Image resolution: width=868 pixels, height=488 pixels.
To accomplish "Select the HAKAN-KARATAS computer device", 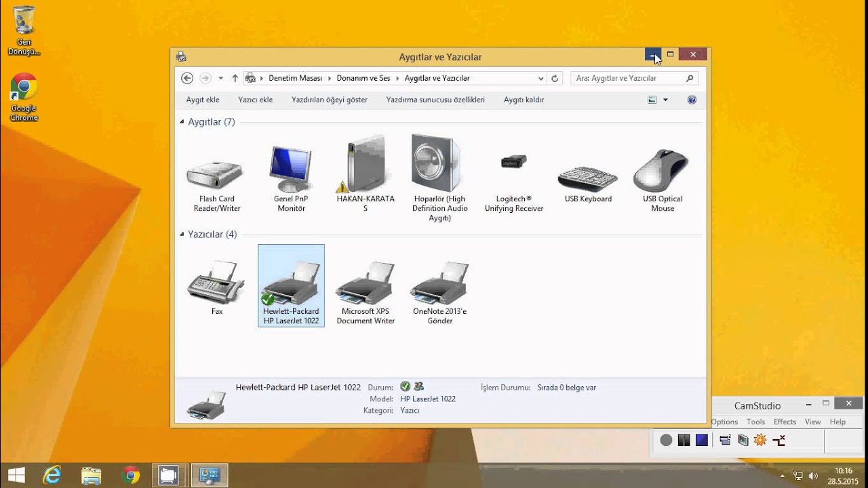I will (366, 174).
